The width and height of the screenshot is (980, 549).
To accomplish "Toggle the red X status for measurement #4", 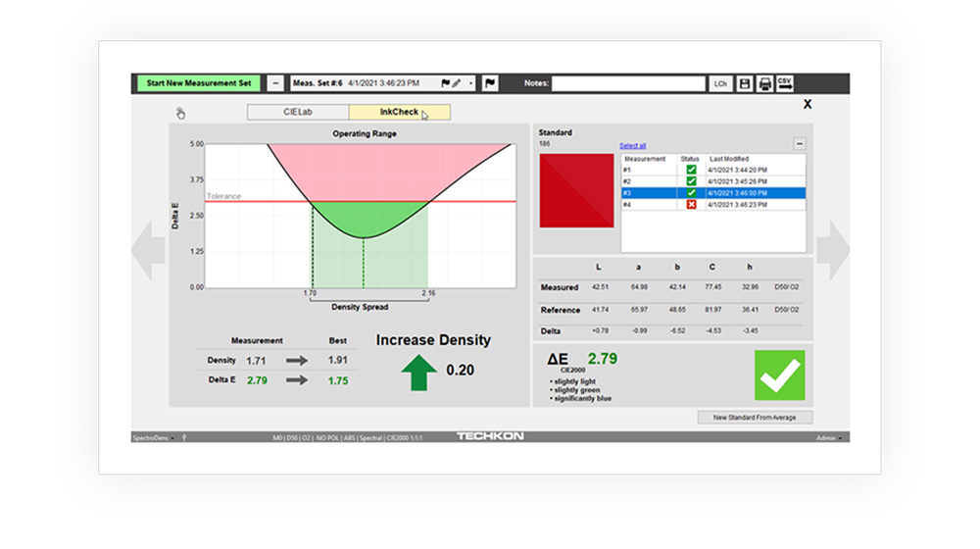I will pos(691,204).
